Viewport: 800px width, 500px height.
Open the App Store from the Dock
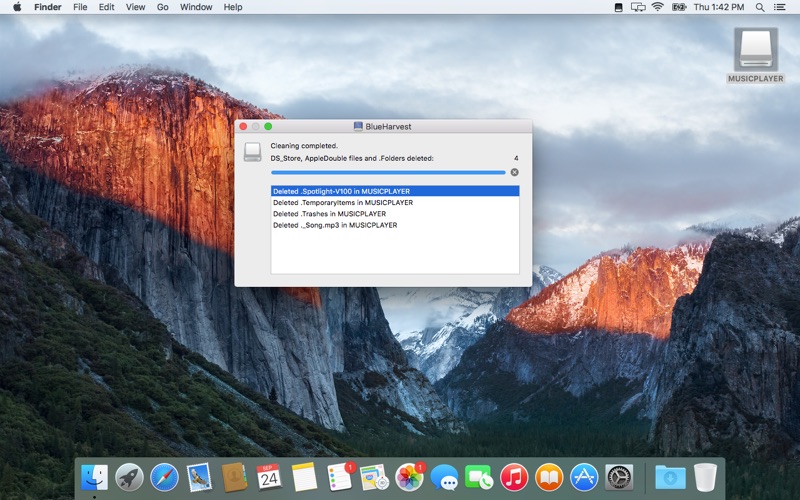pos(584,477)
